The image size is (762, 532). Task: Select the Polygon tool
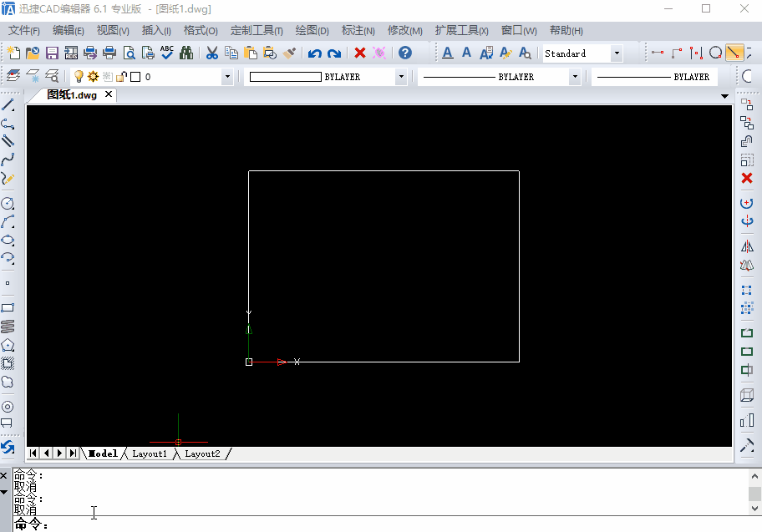click(8, 345)
